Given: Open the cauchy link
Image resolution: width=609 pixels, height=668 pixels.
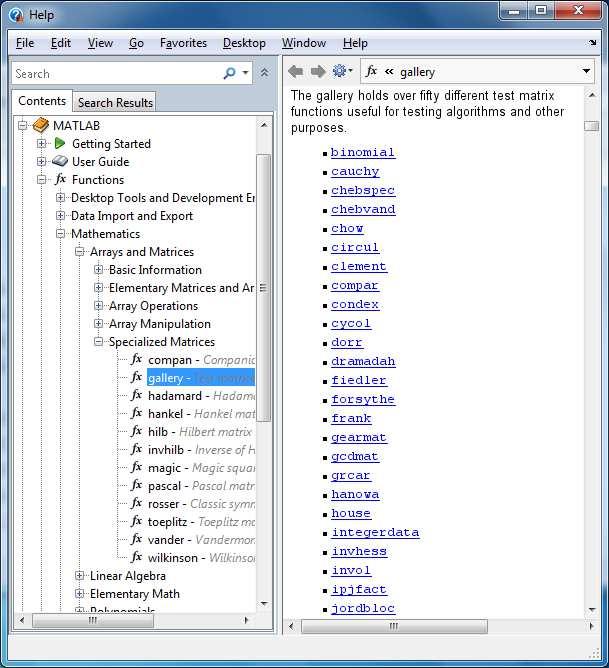Looking at the screenshot, I should coord(355,171).
